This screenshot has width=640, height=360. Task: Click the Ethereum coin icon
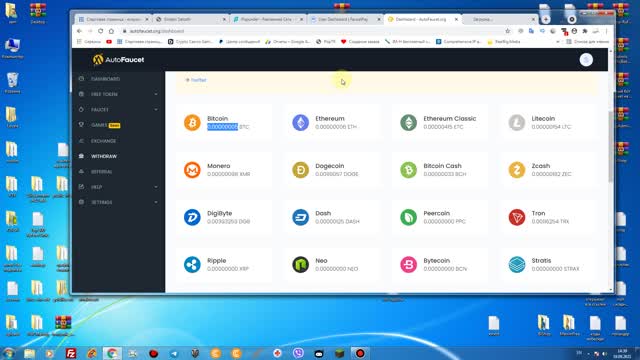[x=300, y=122]
